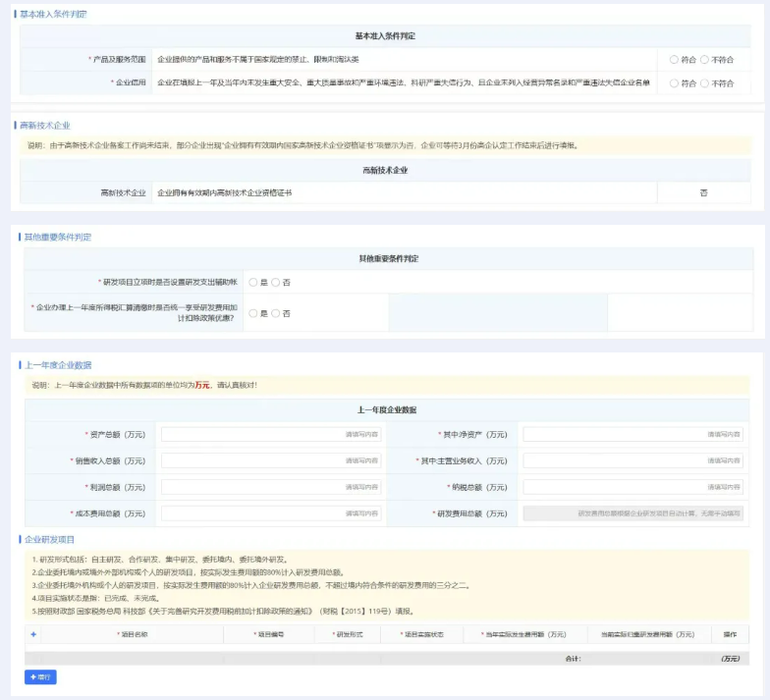The width and height of the screenshot is (770, 700).
Task: Pick 是 for 研发费用加计扣除政策优惠 question
Action: click(252, 313)
